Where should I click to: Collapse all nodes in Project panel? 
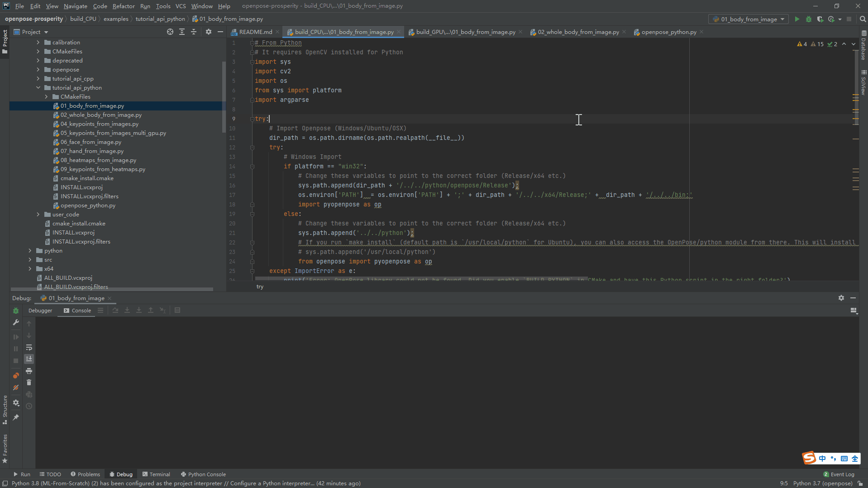pyautogui.click(x=194, y=32)
